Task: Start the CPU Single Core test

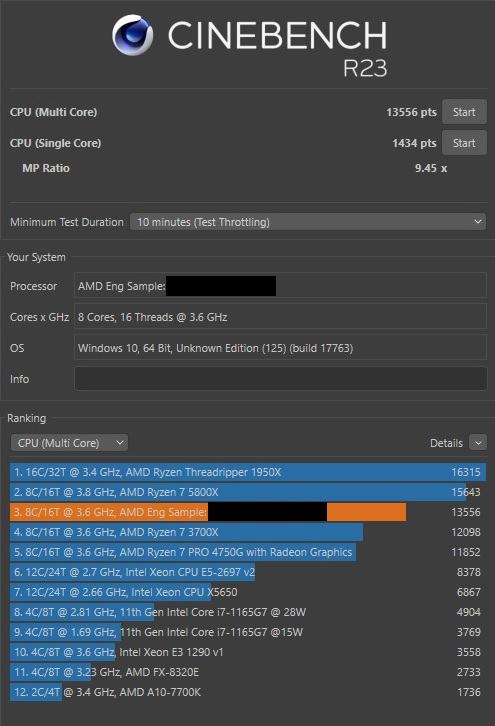Action: [464, 143]
